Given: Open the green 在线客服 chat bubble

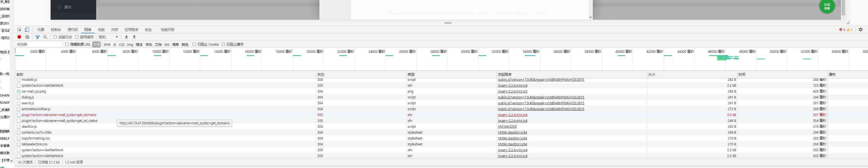Looking at the screenshot, I should (827, 6).
